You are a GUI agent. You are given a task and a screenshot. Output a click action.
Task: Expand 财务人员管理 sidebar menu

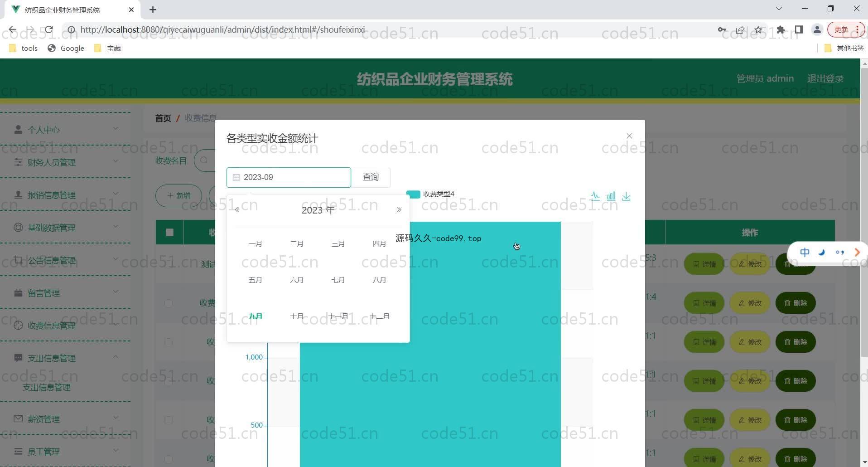(x=66, y=162)
